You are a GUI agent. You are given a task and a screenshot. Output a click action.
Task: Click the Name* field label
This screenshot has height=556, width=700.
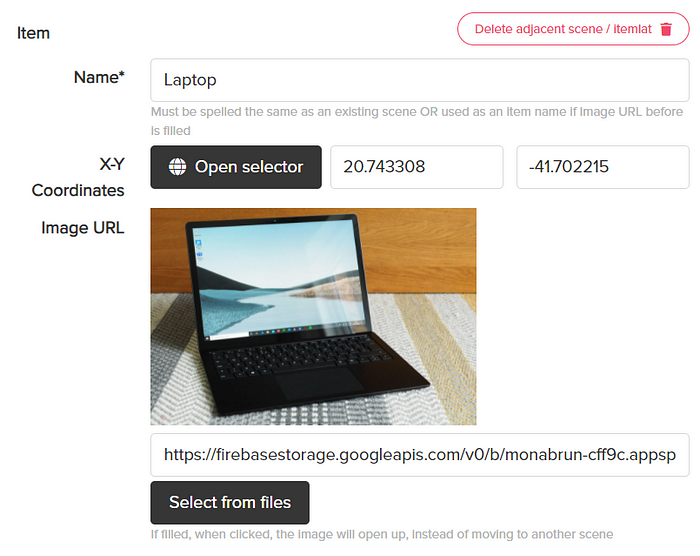pos(99,77)
